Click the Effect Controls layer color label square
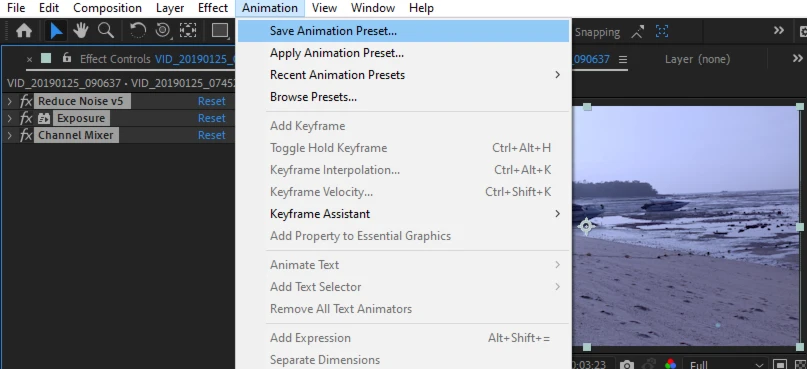 pyautogui.click(x=46, y=58)
